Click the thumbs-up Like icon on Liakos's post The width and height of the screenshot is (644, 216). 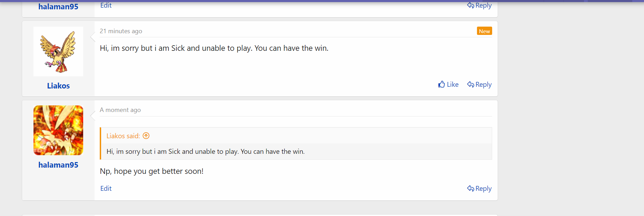(441, 84)
